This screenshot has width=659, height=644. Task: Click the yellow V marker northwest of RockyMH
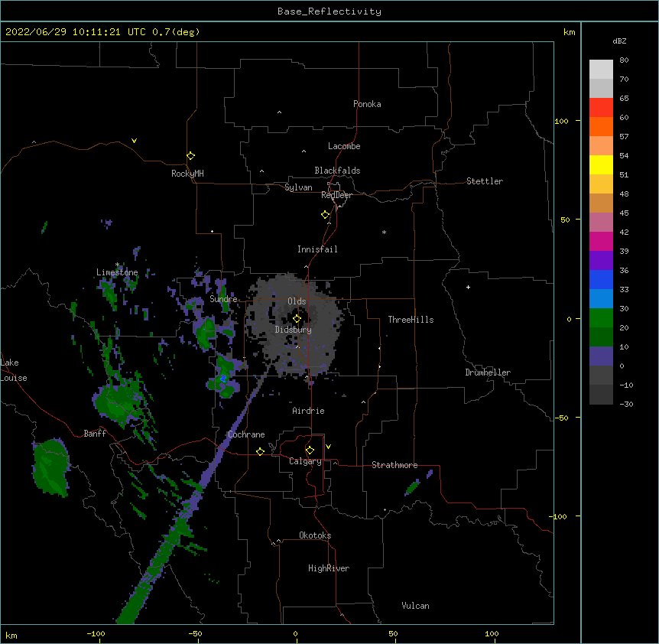coord(134,141)
